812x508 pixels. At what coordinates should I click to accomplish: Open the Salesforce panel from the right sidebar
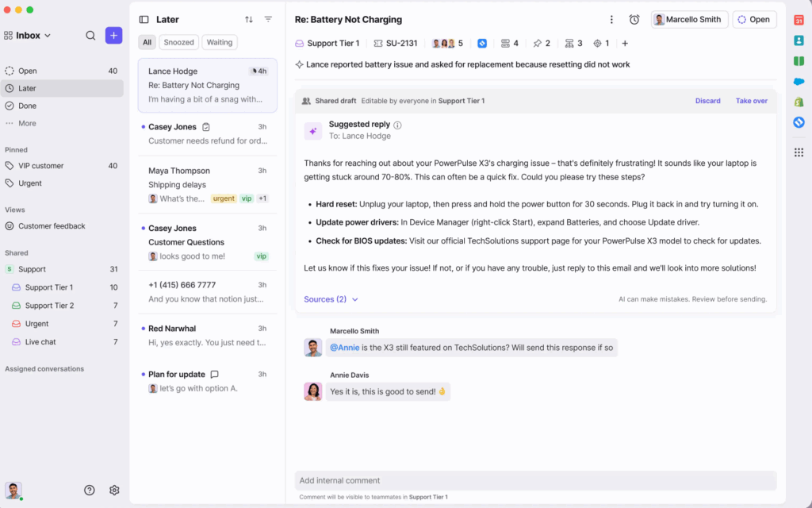click(x=799, y=81)
